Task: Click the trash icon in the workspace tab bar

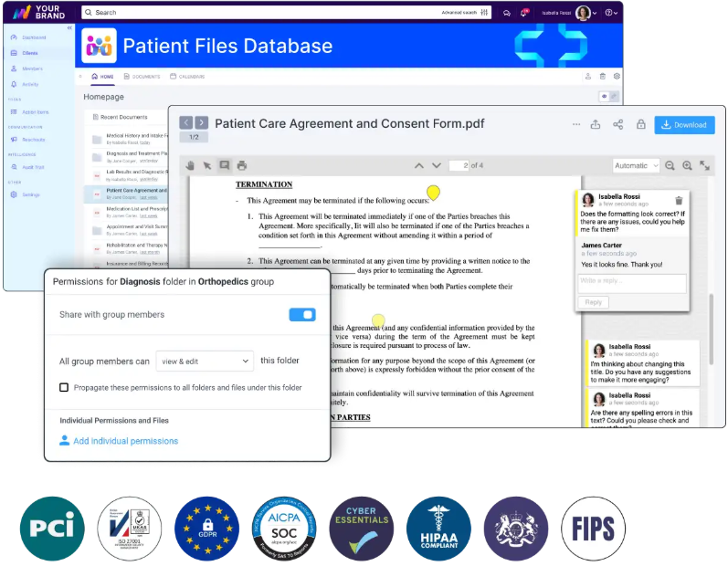Action: pyautogui.click(x=602, y=76)
